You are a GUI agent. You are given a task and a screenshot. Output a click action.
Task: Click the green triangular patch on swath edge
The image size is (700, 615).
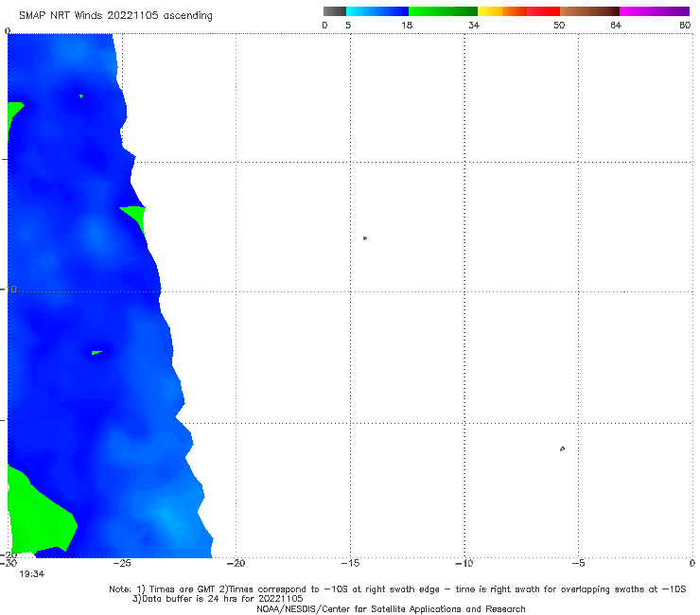[x=135, y=217]
